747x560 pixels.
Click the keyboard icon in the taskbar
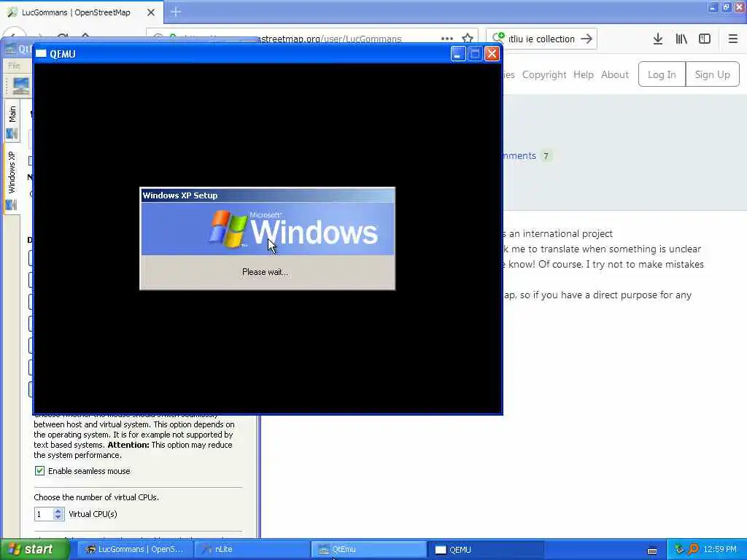tap(652, 551)
